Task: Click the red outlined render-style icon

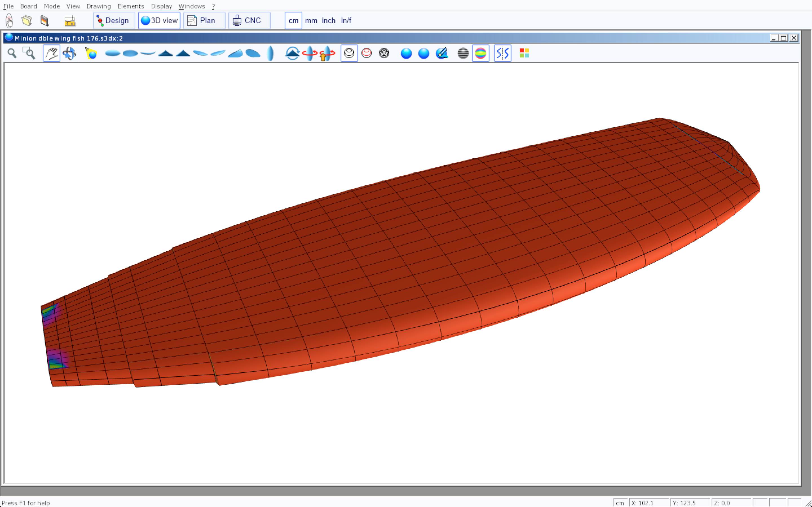Action: (367, 53)
